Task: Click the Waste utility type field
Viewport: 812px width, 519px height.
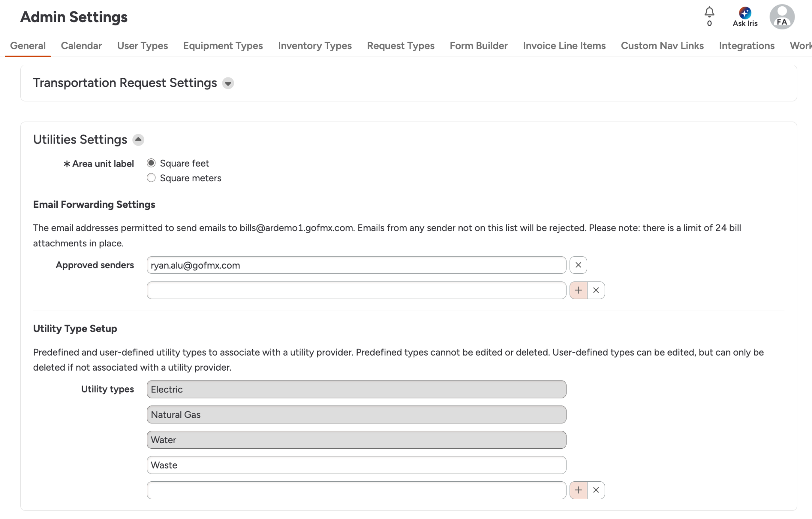Action: click(356, 465)
